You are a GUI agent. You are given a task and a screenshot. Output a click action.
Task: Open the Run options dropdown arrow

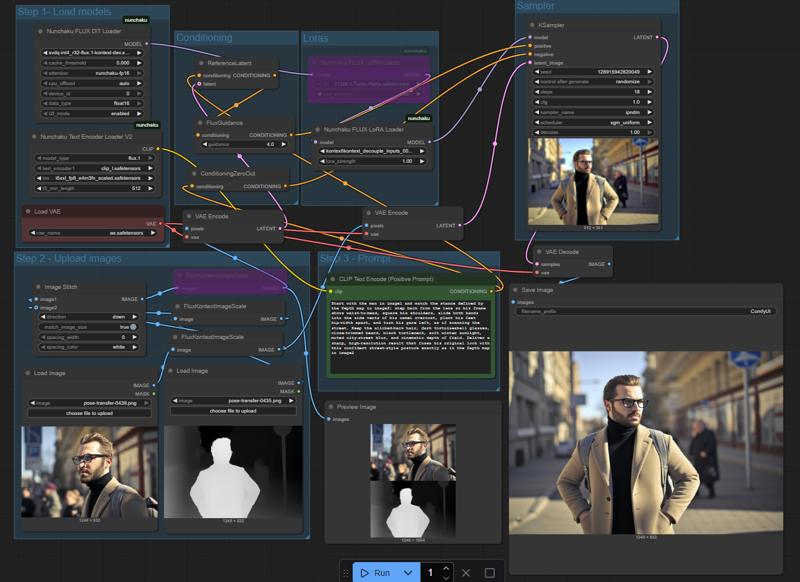[407, 573]
